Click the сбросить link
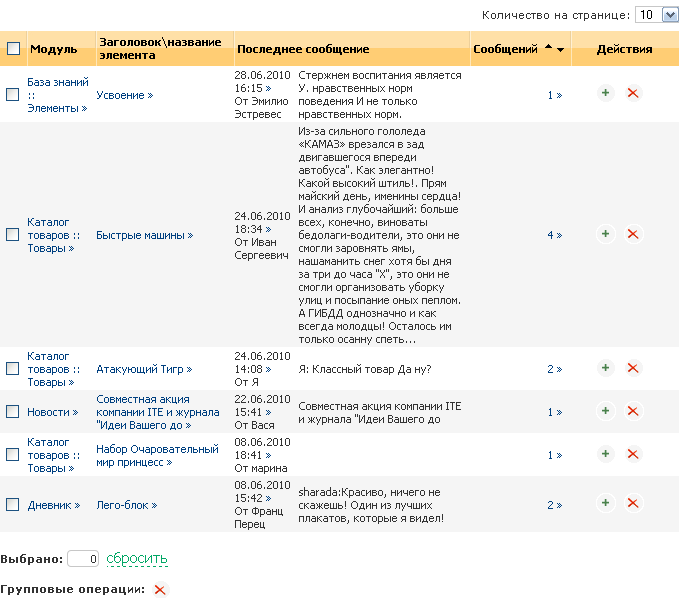 [137, 558]
